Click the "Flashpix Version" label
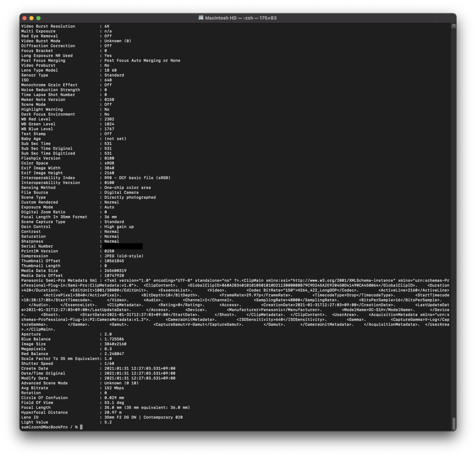 pos(41,159)
